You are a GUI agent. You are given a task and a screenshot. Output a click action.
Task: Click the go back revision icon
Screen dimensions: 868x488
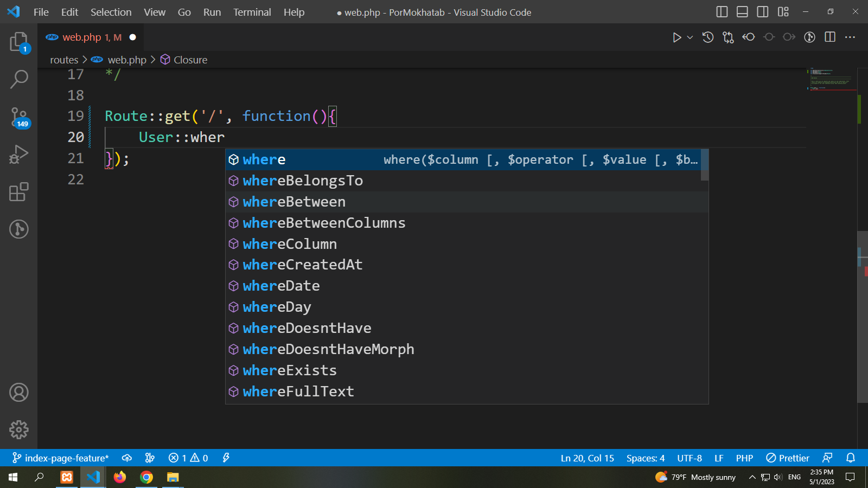(749, 37)
